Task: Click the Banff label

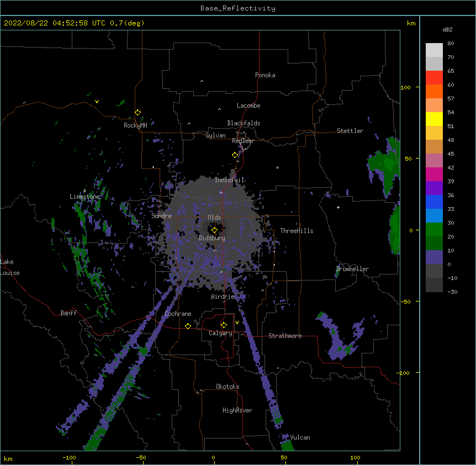Action: 68,313
